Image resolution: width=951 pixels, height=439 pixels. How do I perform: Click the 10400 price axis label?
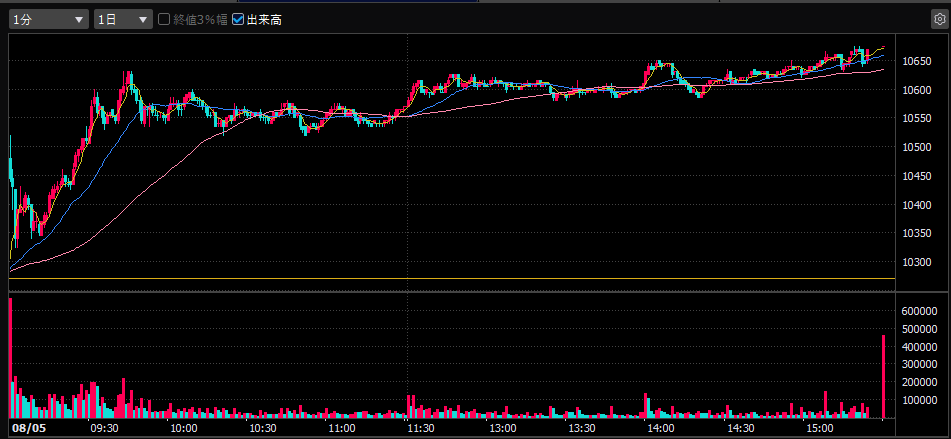pyautogui.click(x=916, y=205)
